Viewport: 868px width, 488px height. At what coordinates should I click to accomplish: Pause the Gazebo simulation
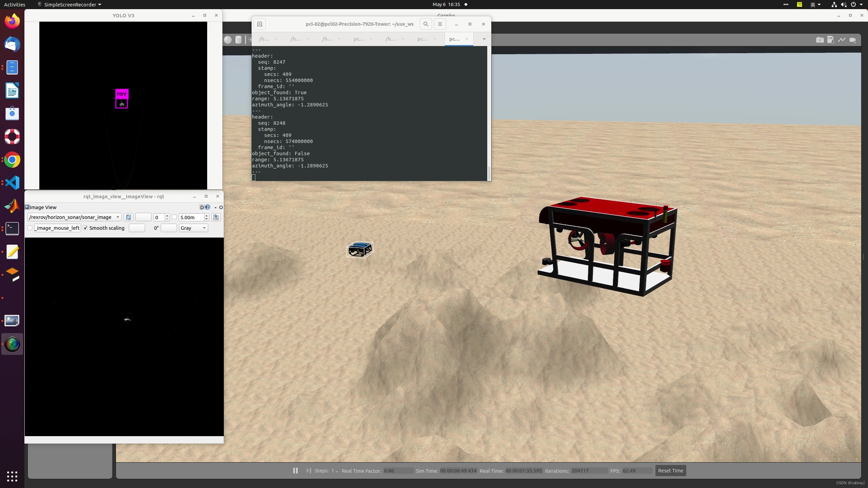(295, 471)
